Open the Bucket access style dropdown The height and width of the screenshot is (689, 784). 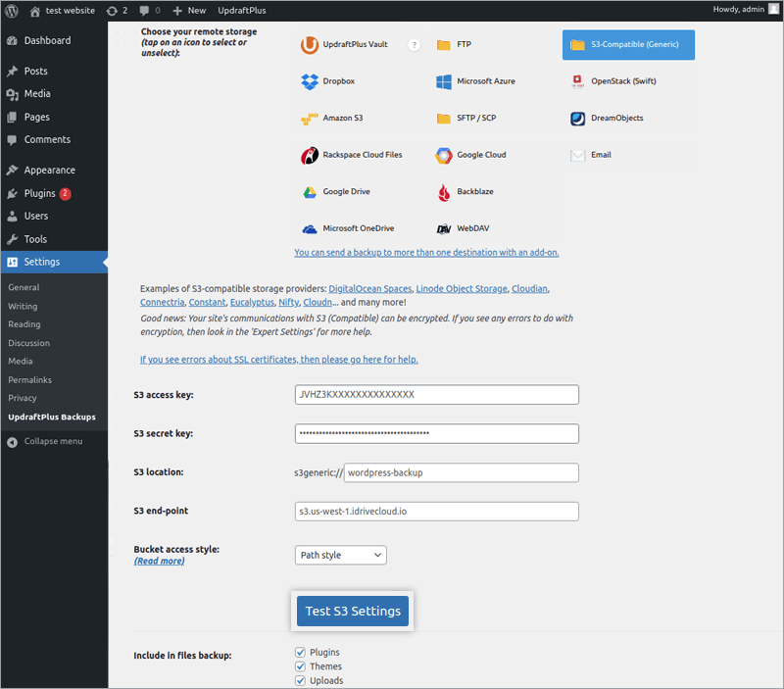pos(340,555)
